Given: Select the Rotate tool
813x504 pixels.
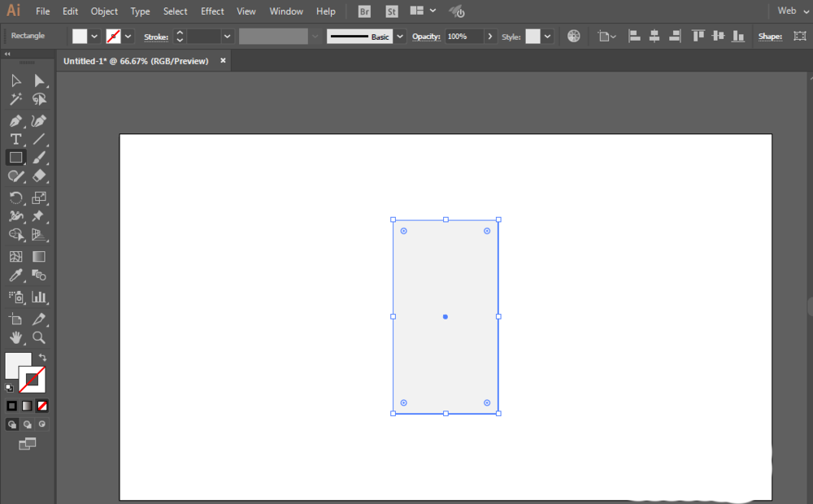Looking at the screenshot, I should point(15,198).
